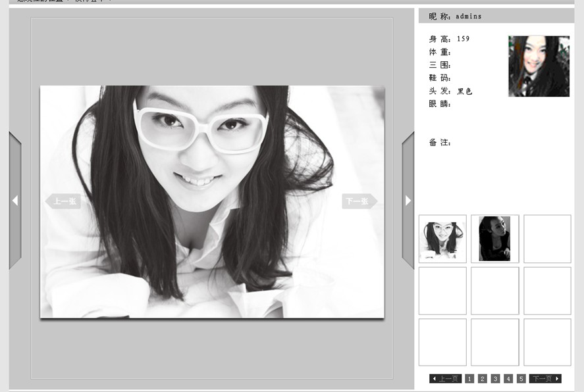The height and width of the screenshot is (392, 584).
Task: Click the left side panel arrow
Action: [x=15, y=201]
